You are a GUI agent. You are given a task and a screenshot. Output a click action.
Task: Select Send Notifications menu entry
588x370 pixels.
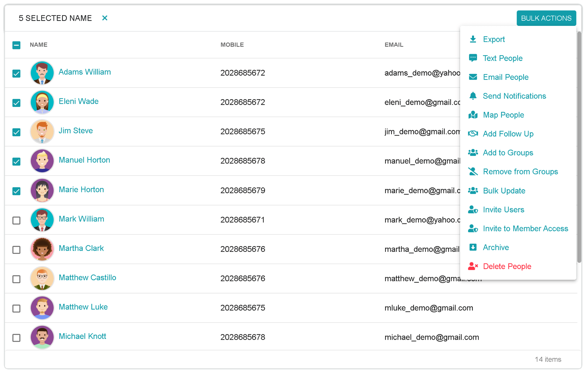point(518,96)
